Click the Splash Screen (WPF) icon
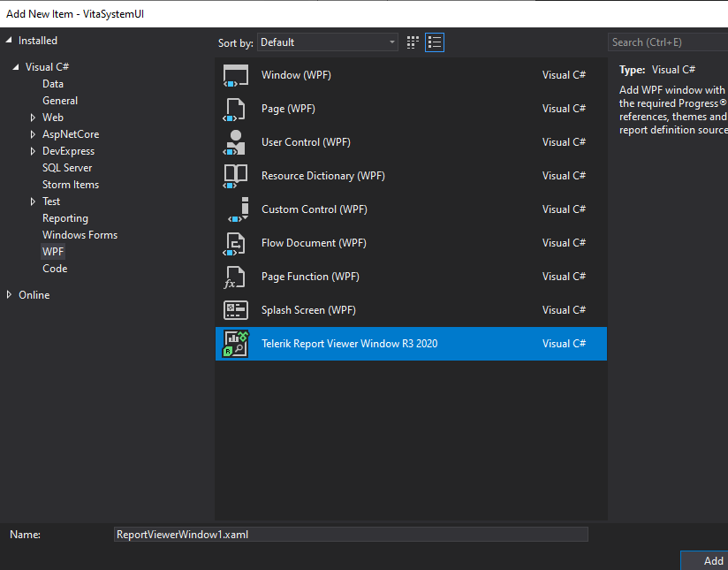The height and width of the screenshot is (570, 728). pyautogui.click(x=235, y=310)
